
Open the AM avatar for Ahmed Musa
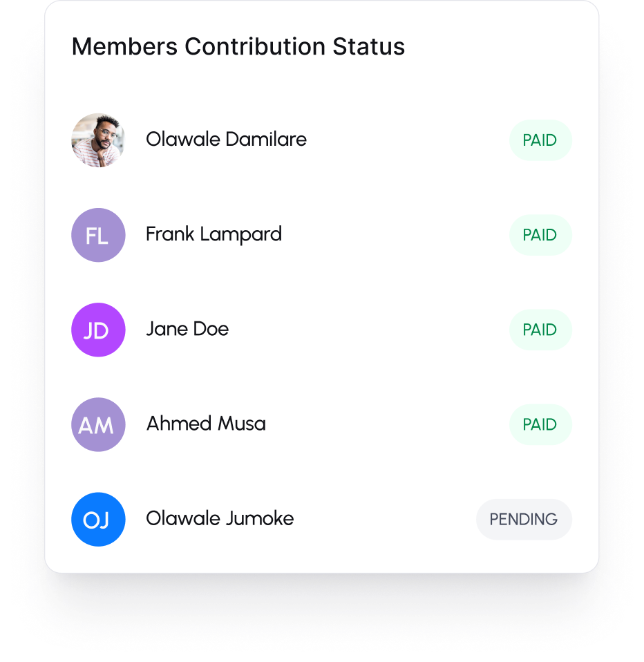pos(98,424)
